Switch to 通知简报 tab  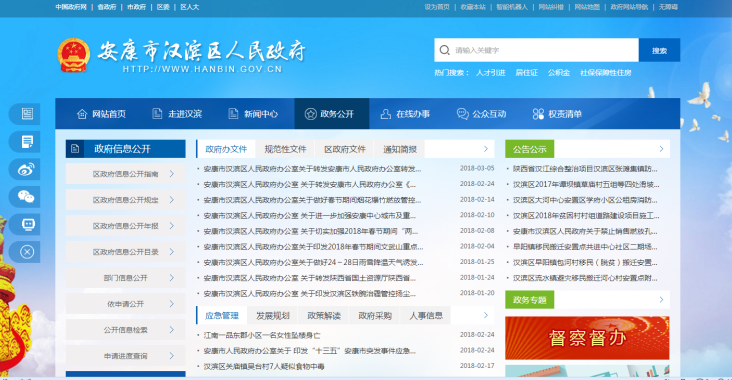point(400,149)
